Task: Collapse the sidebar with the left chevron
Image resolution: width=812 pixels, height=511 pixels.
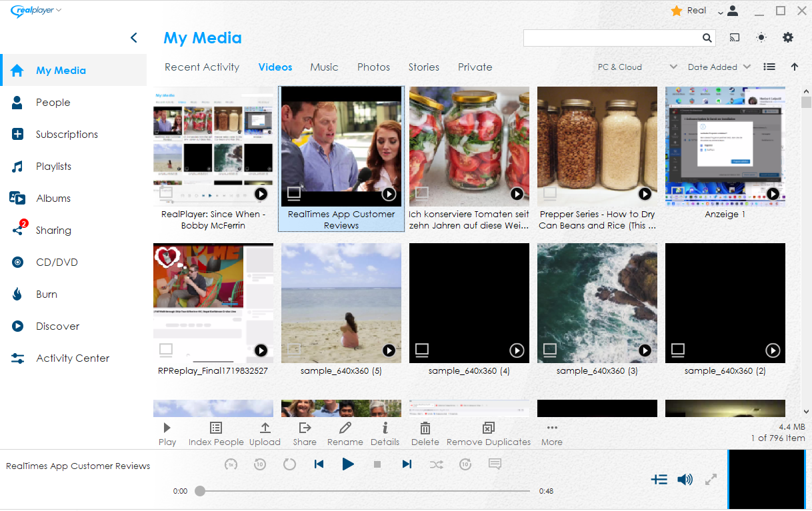Action: coord(134,38)
